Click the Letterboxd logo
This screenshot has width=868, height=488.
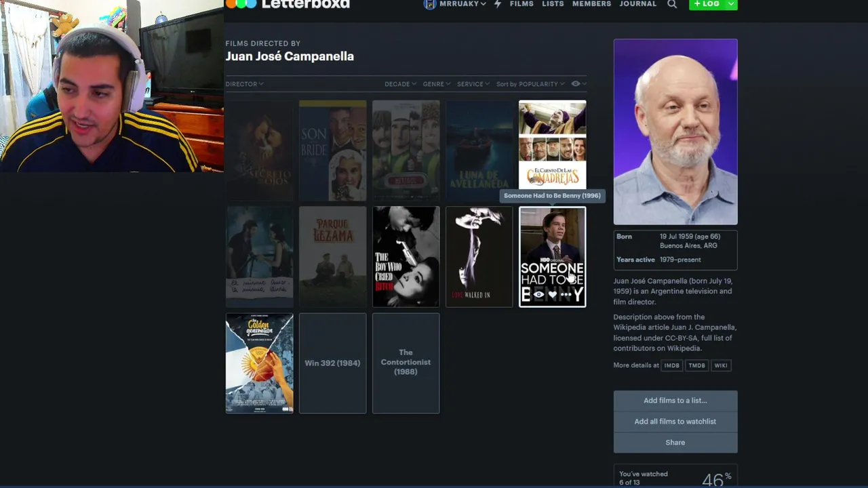pos(288,4)
